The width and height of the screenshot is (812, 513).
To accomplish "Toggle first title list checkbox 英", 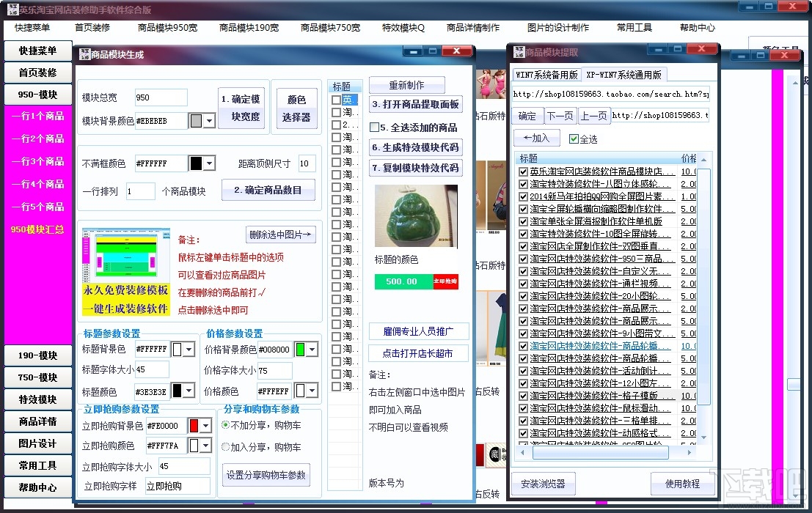I will [336, 100].
